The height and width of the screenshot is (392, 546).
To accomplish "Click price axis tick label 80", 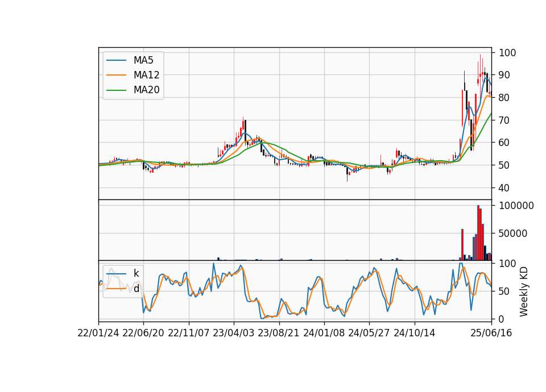I will click(x=504, y=98).
